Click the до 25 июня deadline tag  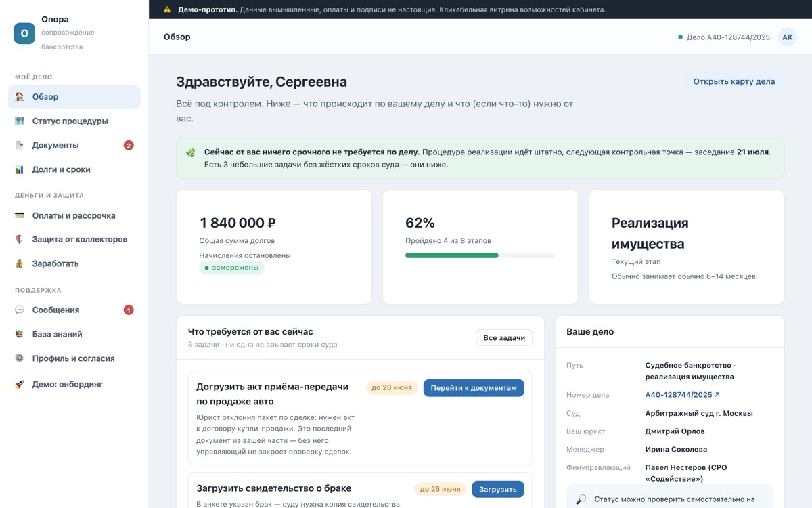(x=440, y=489)
